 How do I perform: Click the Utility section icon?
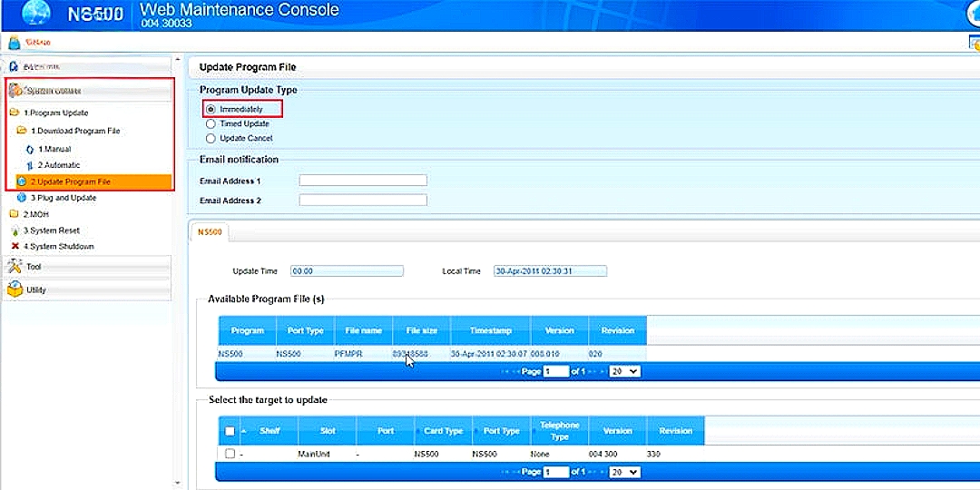pyautogui.click(x=15, y=289)
